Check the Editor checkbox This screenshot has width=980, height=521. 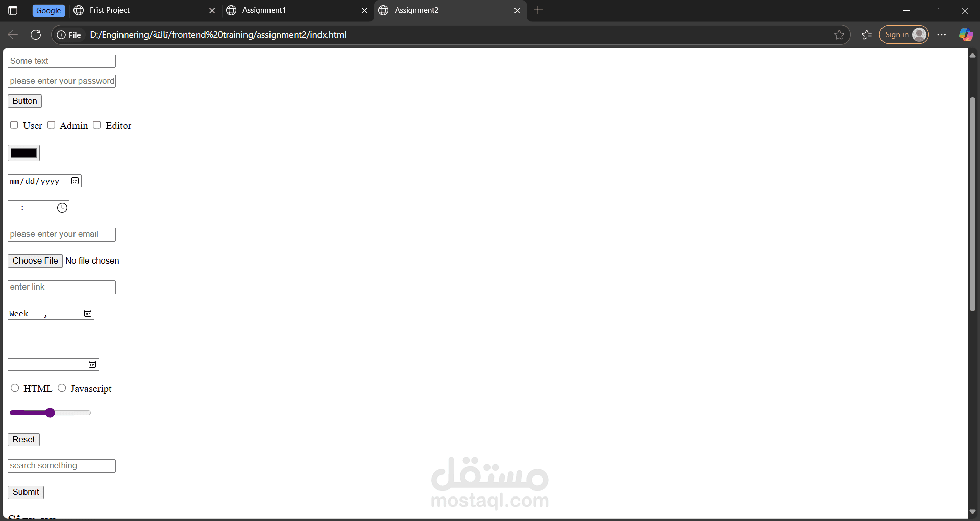point(97,125)
